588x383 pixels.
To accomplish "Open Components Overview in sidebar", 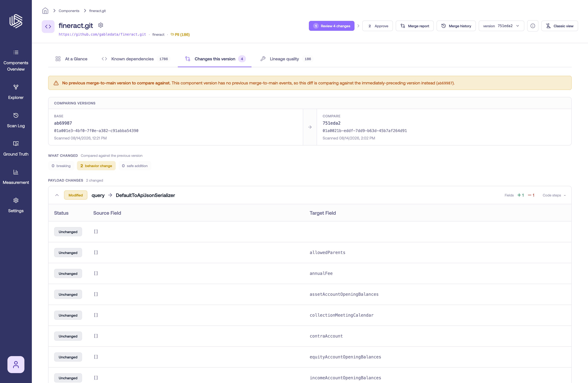I will point(16,61).
